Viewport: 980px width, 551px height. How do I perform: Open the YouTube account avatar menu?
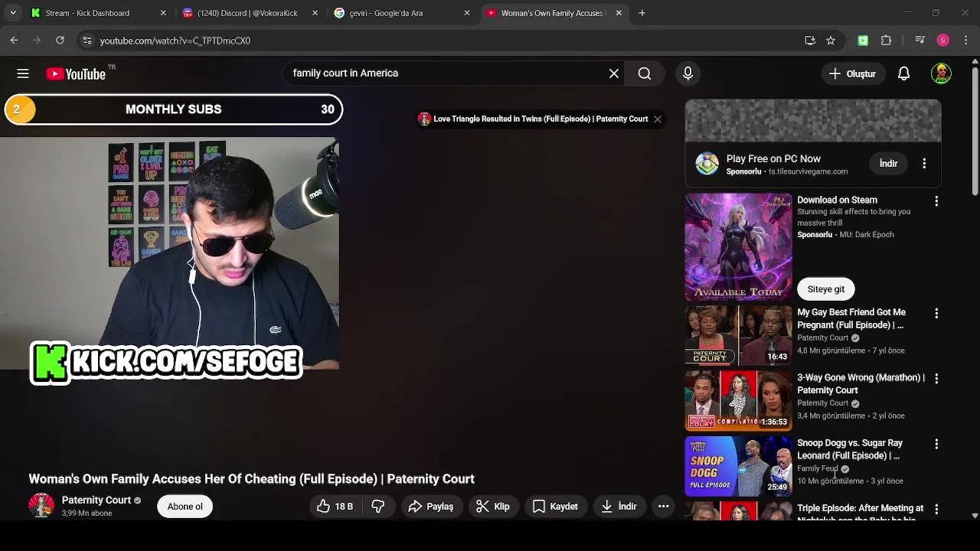click(x=941, y=73)
